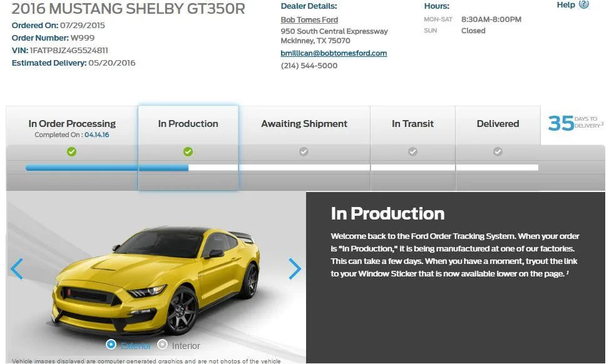
Task: Click the VIN 1FATP8JZ4G5524811 text
Action: click(x=60, y=51)
